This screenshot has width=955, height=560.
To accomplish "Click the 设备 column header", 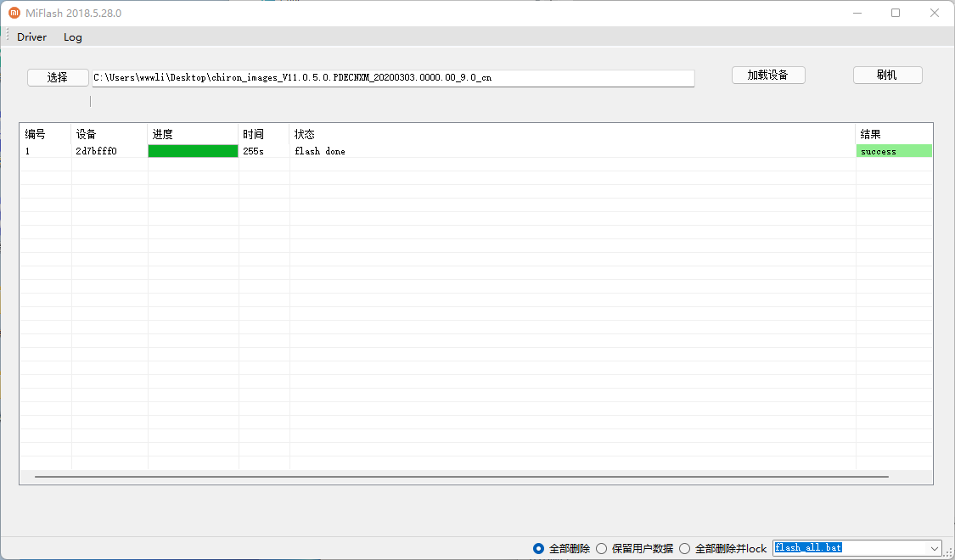I will (110, 134).
